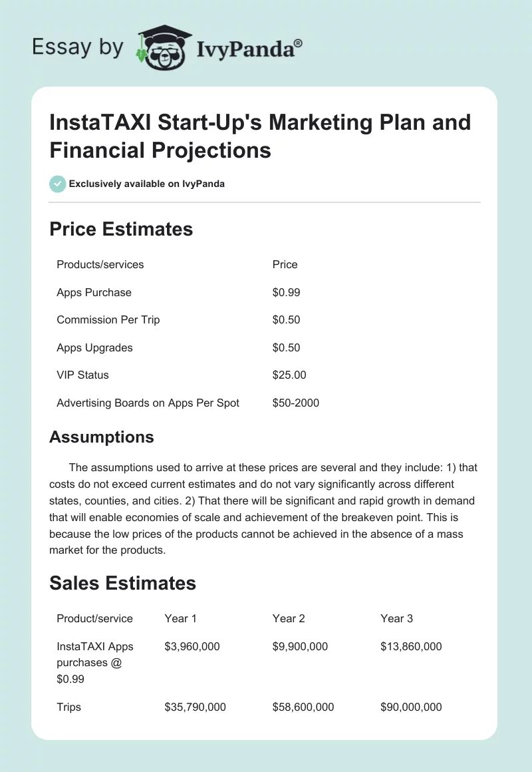Image resolution: width=532 pixels, height=772 pixels.
Task: Click the Year 3 column header
Action: pos(397,618)
